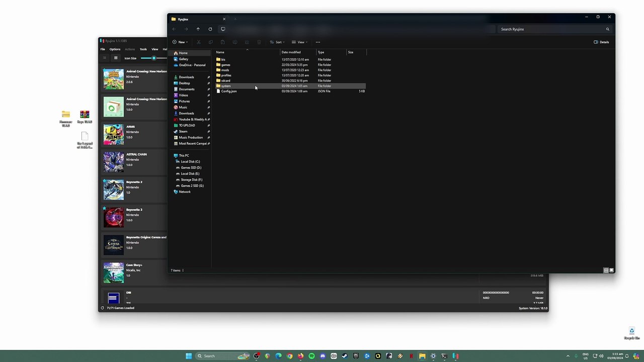Screen dimensions: 644x362
Task: Click the Cut icon in Explorer toolbar
Action: pyautogui.click(x=199, y=42)
